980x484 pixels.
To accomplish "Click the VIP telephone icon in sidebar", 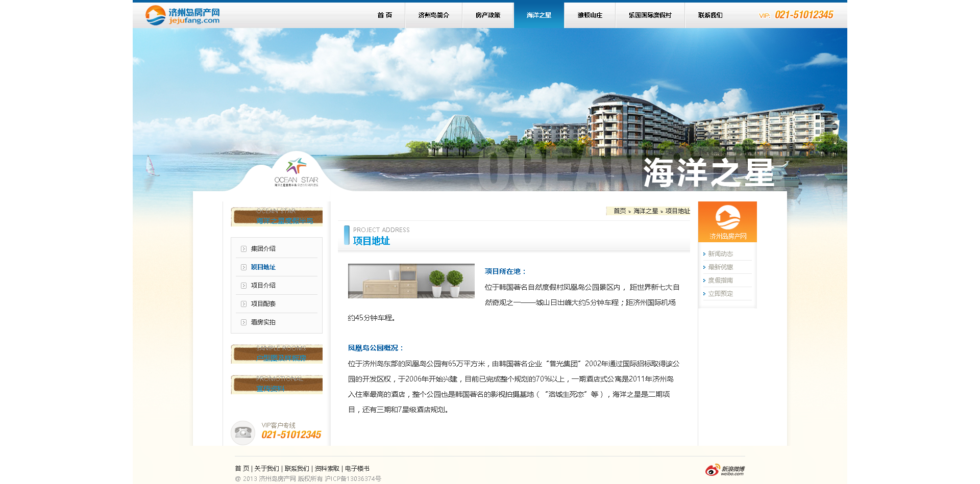I will tap(243, 432).
